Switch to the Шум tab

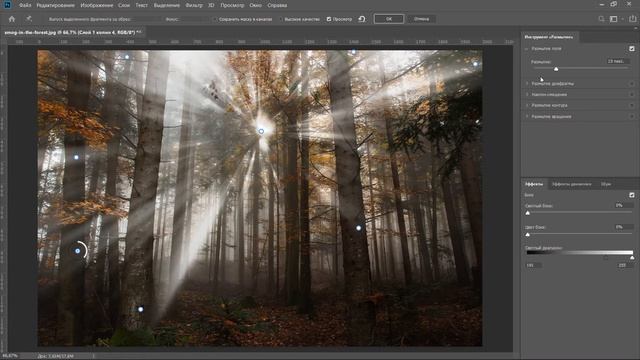point(606,184)
